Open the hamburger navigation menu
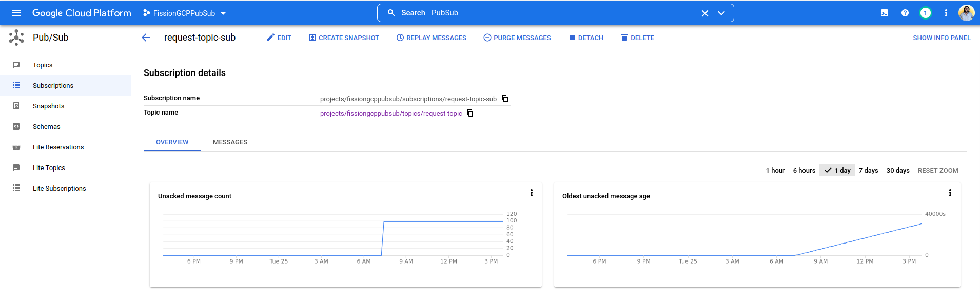Image resolution: width=980 pixels, height=299 pixels. [16, 13]
